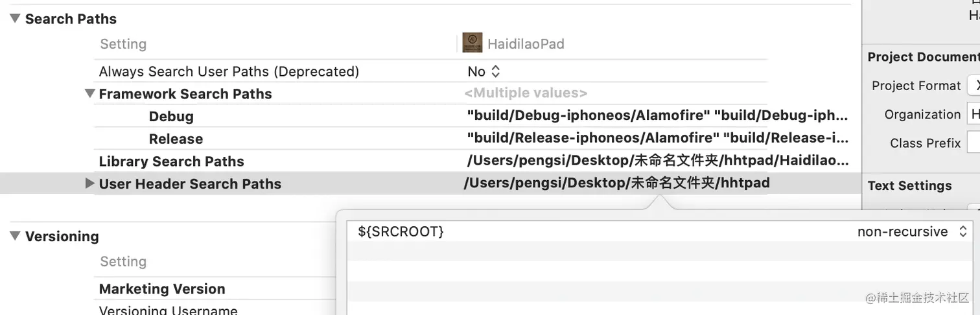Collapse the Framework Search Paths row
Screen dimensions: 980x315
tap(90, 94)
